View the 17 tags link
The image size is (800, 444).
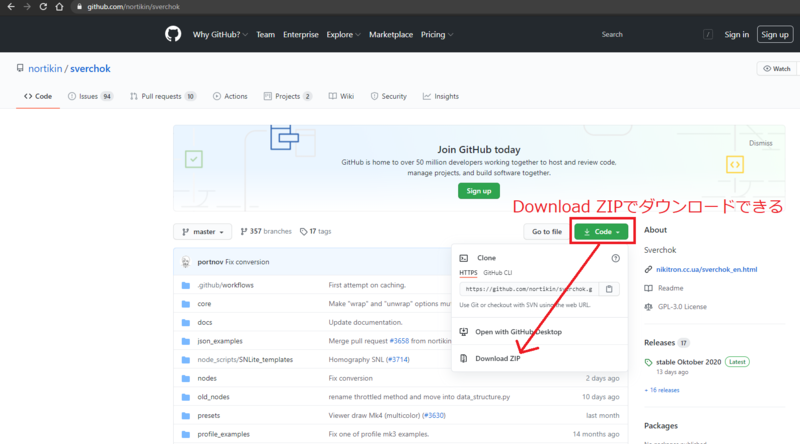315,231
